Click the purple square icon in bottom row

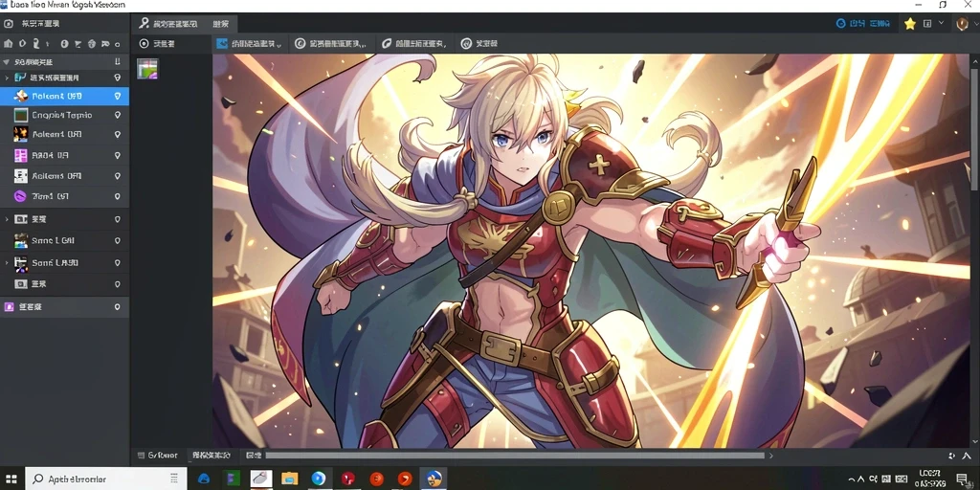(x=10, y=307)
